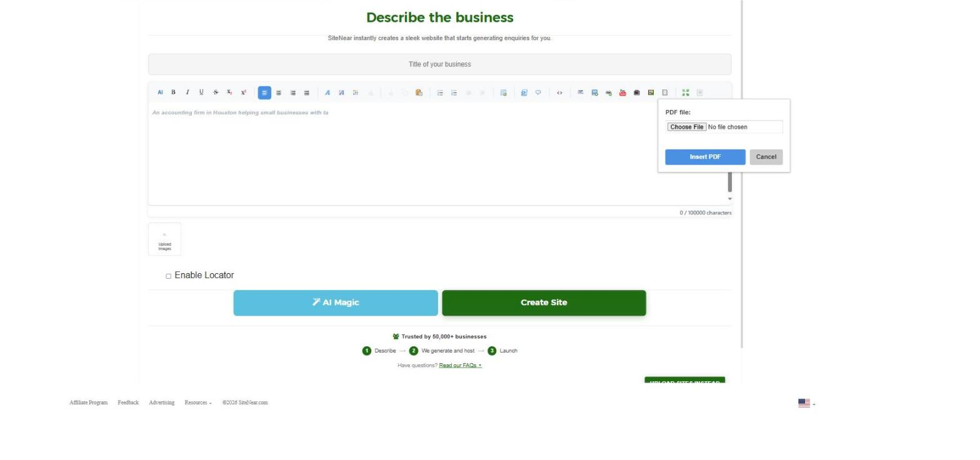This screenshot has height=460, width=980.
Task: Open the text background color tool
Action: point(341,92)
